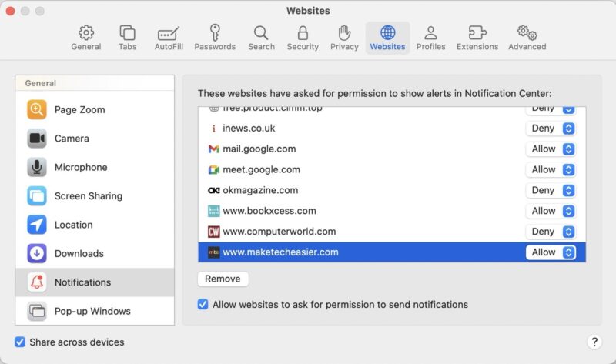This screenshot has height=364, width=616.
Task: Click the Pop-up Windows sidebar label
Action: coord(92,312)
